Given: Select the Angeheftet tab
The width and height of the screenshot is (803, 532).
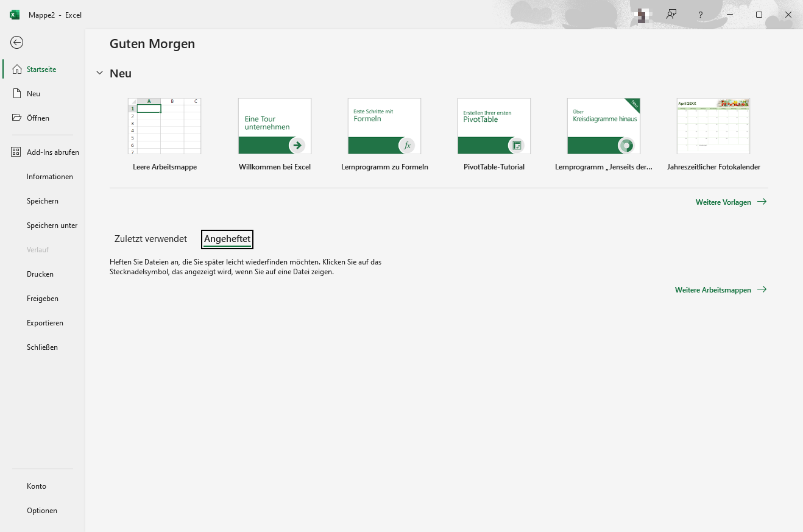Looking at the screenshot, I should tap(227, 239).
